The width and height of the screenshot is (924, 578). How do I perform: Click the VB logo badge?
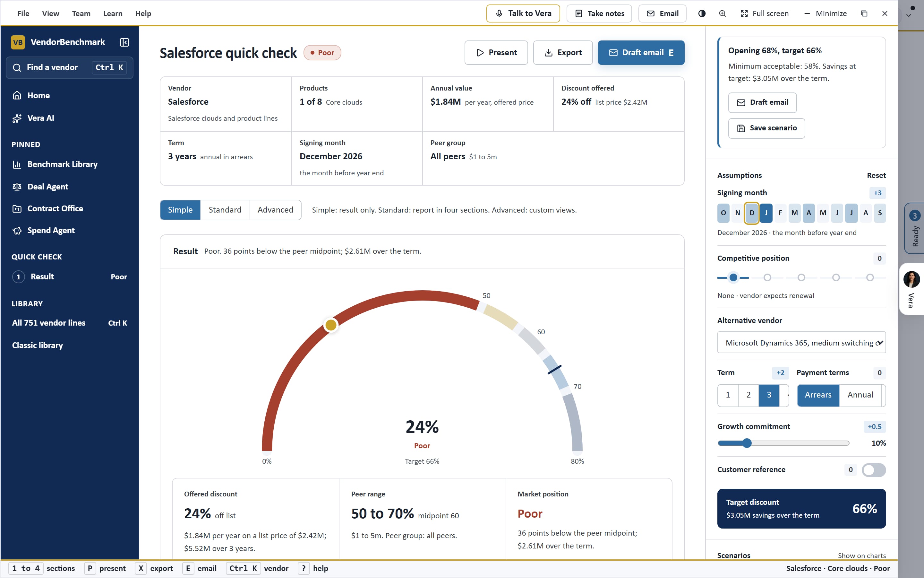tap(18, 42)
